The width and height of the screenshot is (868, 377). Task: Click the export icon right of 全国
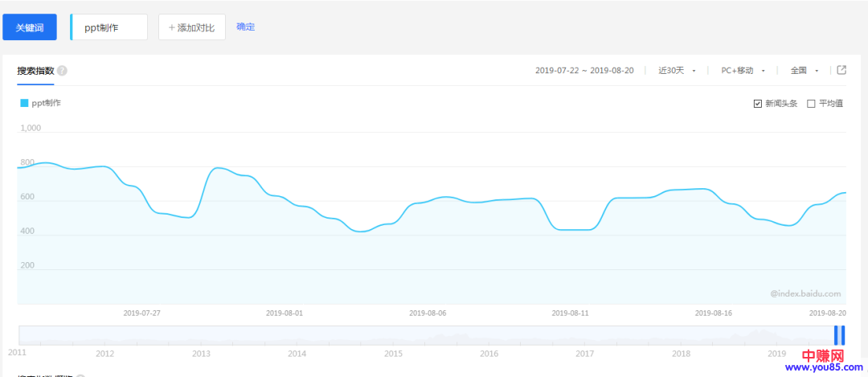841,70
